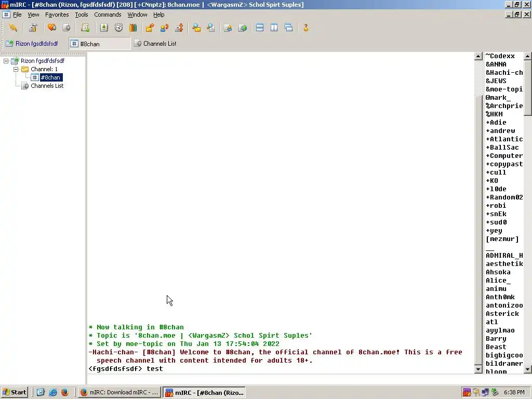The image size is (532, 399).
Task: Open the File menu
Action: pyautogui.click(x=17, y=15)
